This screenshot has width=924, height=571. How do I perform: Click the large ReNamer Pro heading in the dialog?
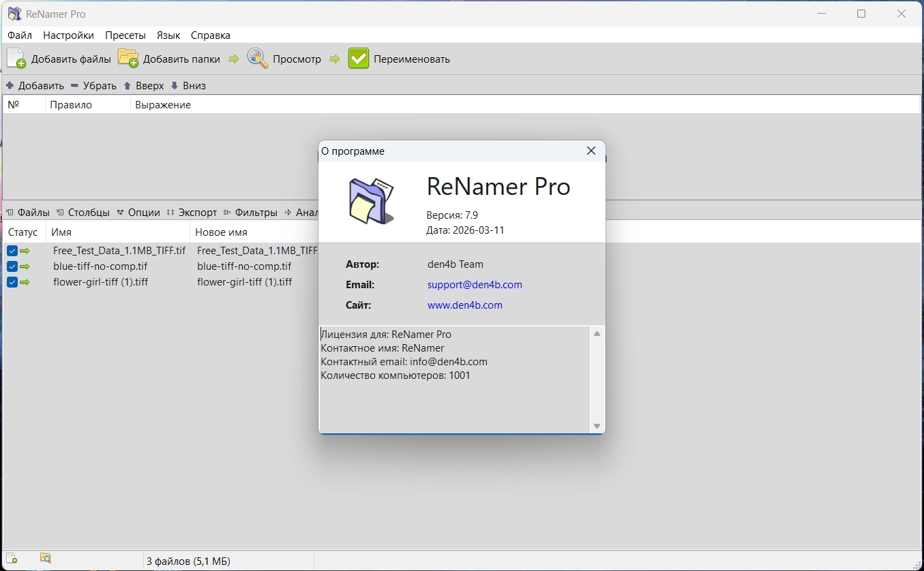tap(498, 187)
